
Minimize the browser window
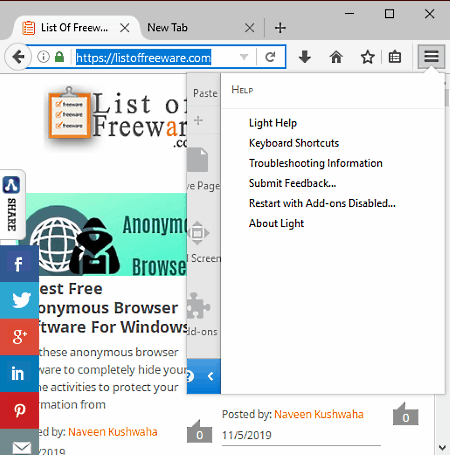click(349, 14)
